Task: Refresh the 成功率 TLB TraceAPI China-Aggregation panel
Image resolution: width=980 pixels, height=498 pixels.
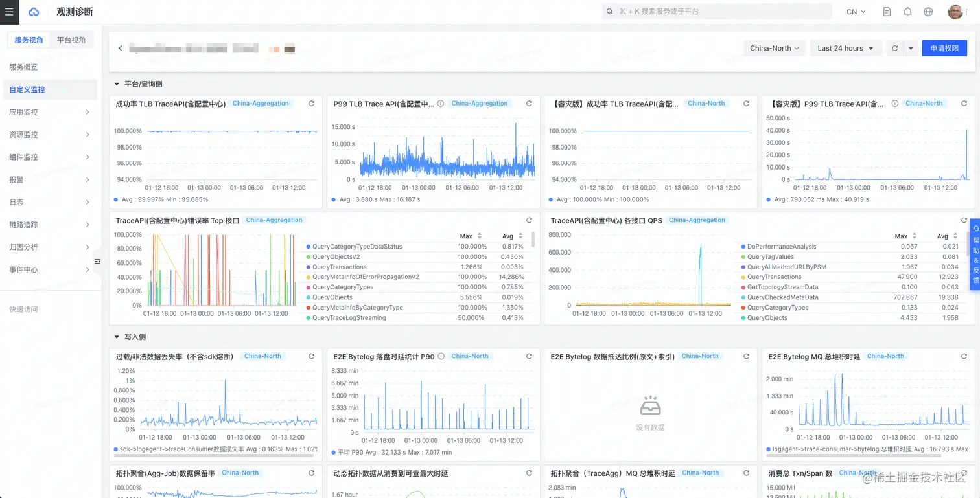Action: (312, 104)
